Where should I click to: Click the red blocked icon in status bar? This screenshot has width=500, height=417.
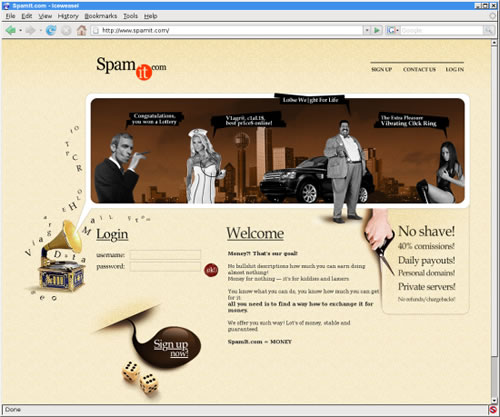pyautogui.click(x=493, y=409)
